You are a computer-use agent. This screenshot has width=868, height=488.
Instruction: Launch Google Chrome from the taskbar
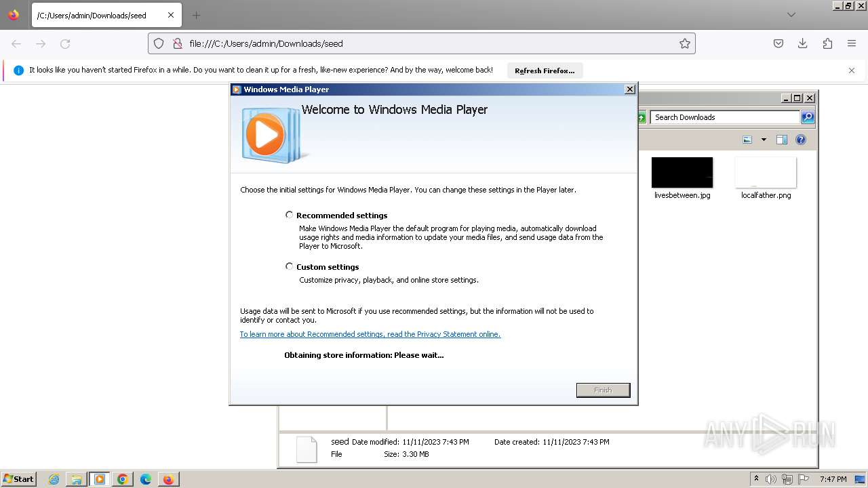pyautogui.click(x=122, y=479)
